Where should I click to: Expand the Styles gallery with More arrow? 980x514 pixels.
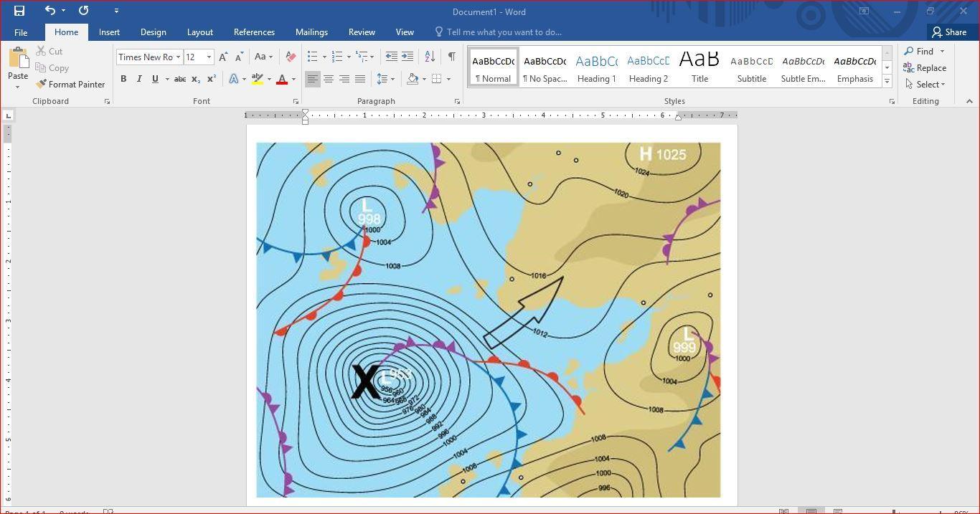(887, 82)
